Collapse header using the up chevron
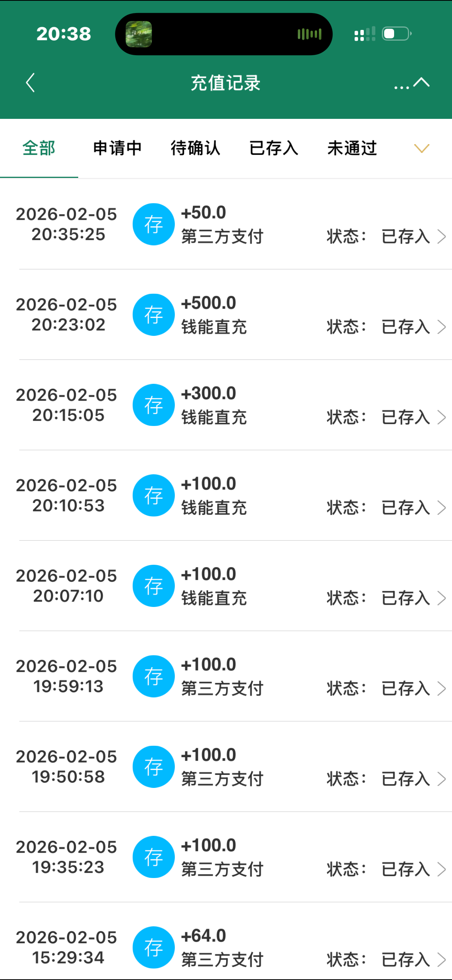452x980 pixels. (x=422, y=82)
